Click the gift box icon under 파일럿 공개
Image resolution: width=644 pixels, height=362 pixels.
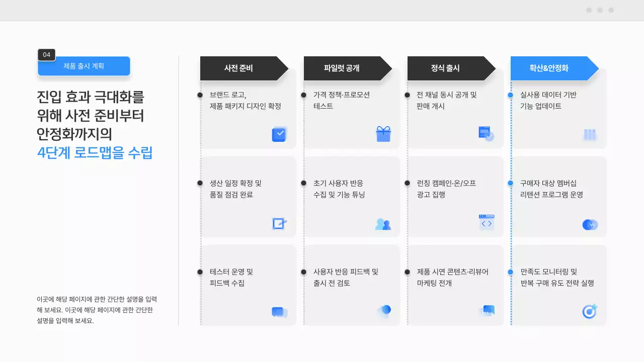coord(383,133)
